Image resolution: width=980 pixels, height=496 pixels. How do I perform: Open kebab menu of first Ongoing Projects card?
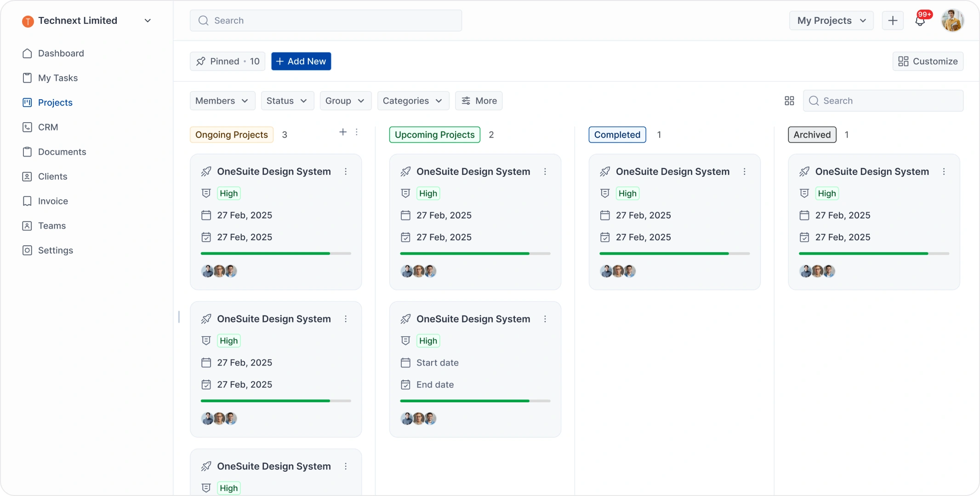[x=346, y=171]
